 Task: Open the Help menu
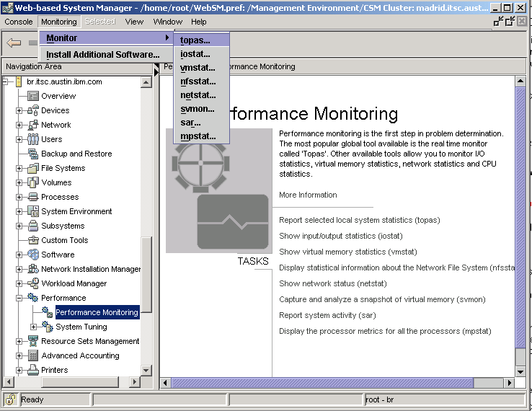coord(198,22)
